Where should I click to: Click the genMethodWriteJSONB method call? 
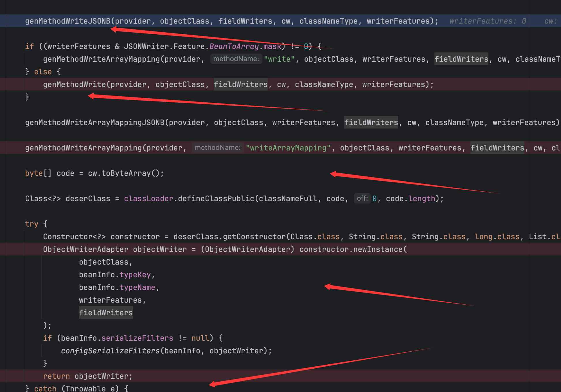(68, 21)
